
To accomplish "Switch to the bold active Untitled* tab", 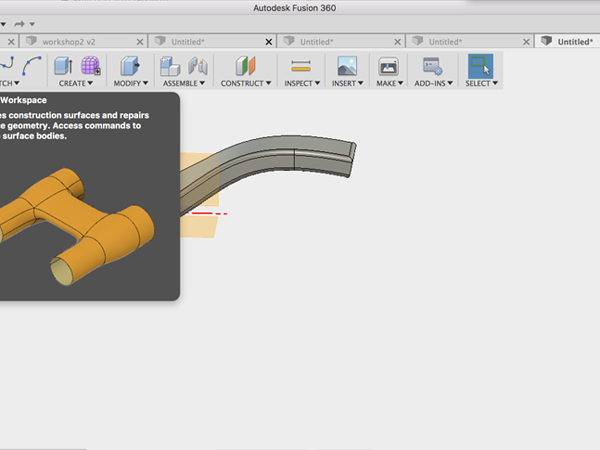I will [x=568, y=41].
